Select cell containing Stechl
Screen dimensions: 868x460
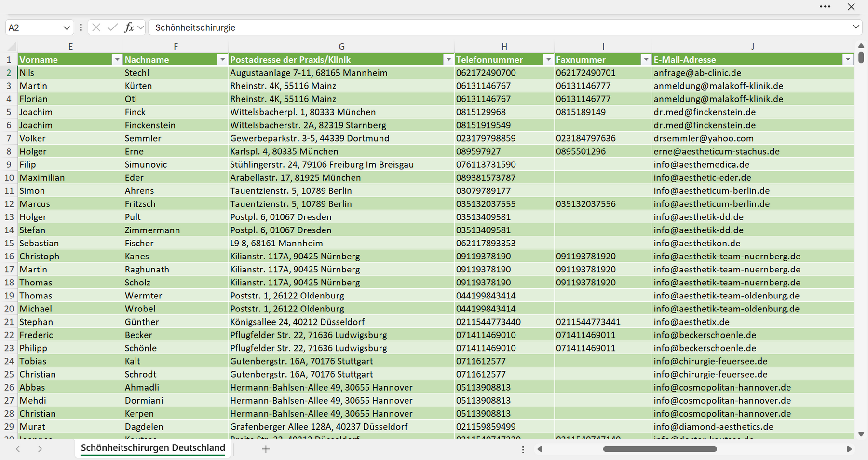tap(176, 73)
